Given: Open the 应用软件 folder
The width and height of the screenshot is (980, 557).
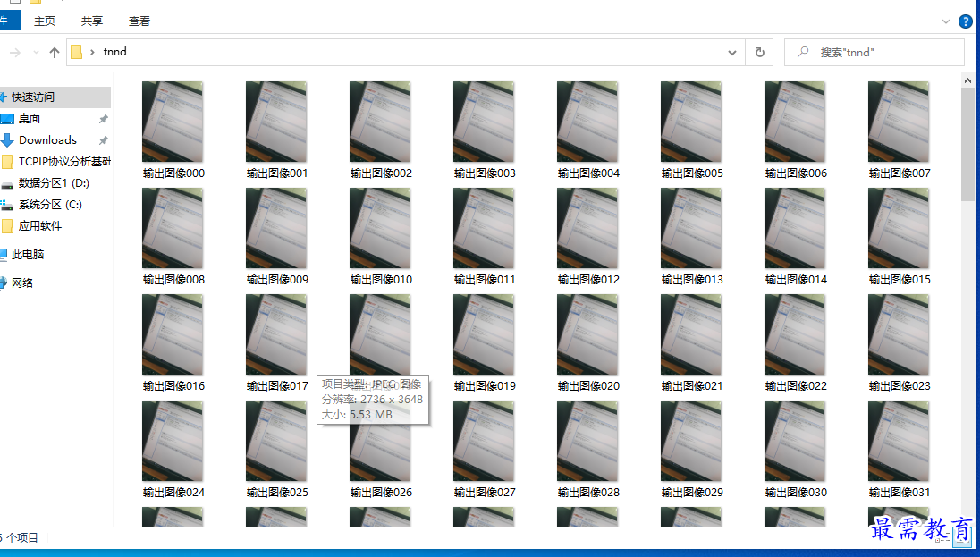Looking at the screenshot, I should [40, 225].
